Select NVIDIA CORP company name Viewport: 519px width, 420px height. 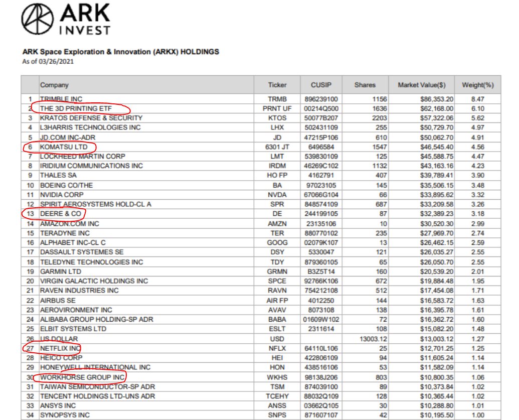tap(62, 195)
